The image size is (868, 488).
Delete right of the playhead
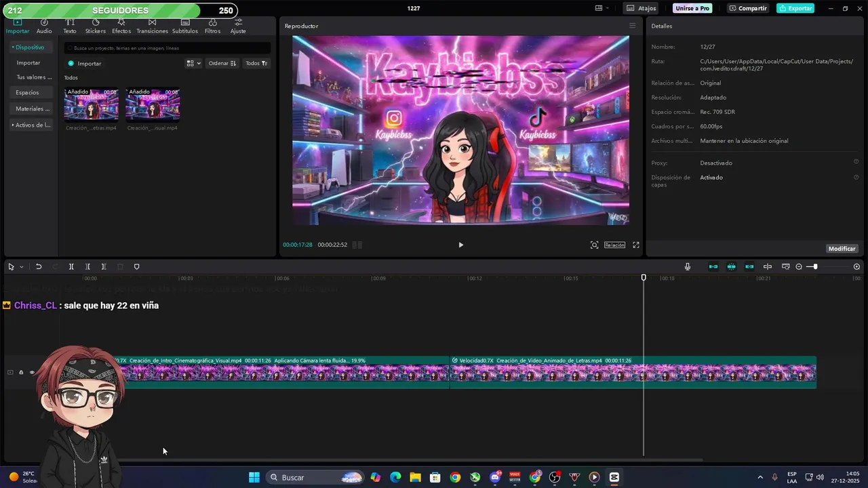(104, 267)
